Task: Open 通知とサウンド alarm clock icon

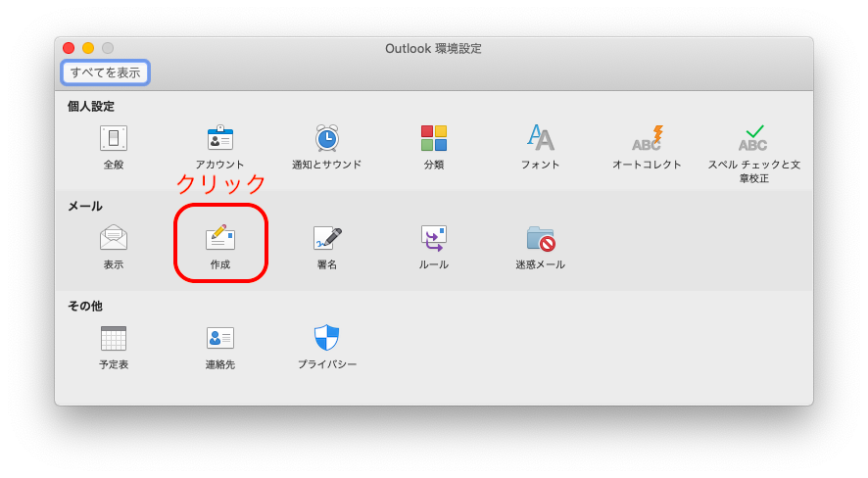Action: click(x=326, y=138)
